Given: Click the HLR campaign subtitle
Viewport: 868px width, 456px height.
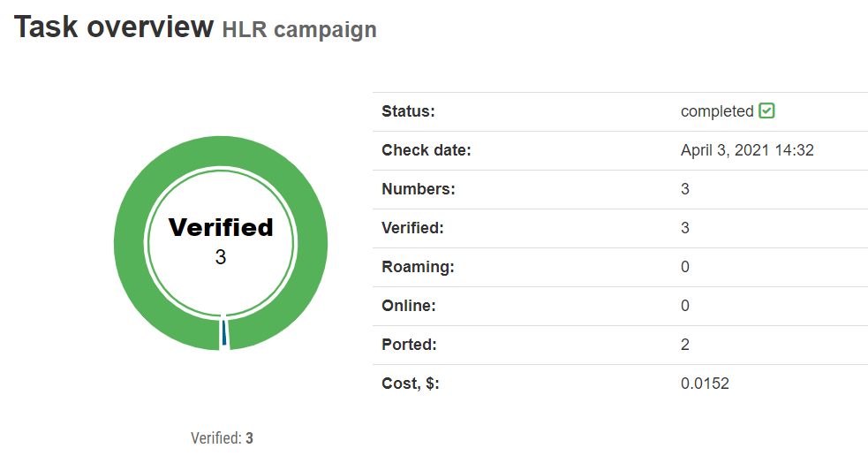Looking at the screenshot, I should [x=299, y=29].
